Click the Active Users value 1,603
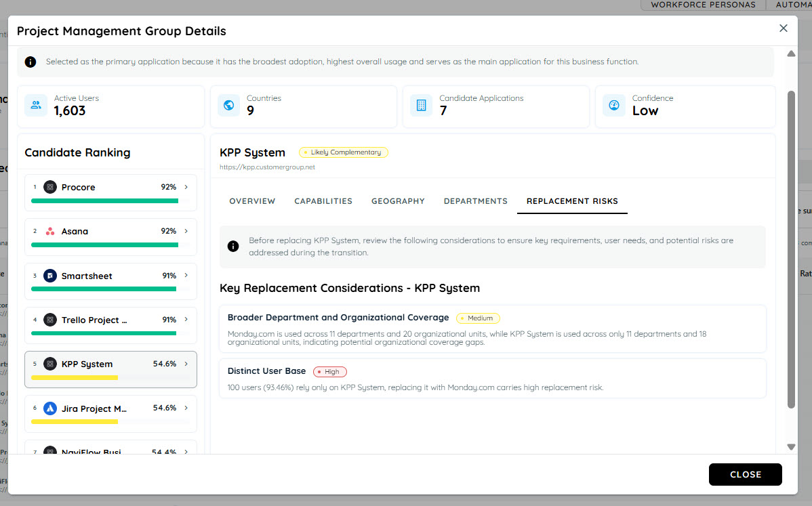Image resolution: width=812 pixels, height=506 pixels. (x=69, y=110)
